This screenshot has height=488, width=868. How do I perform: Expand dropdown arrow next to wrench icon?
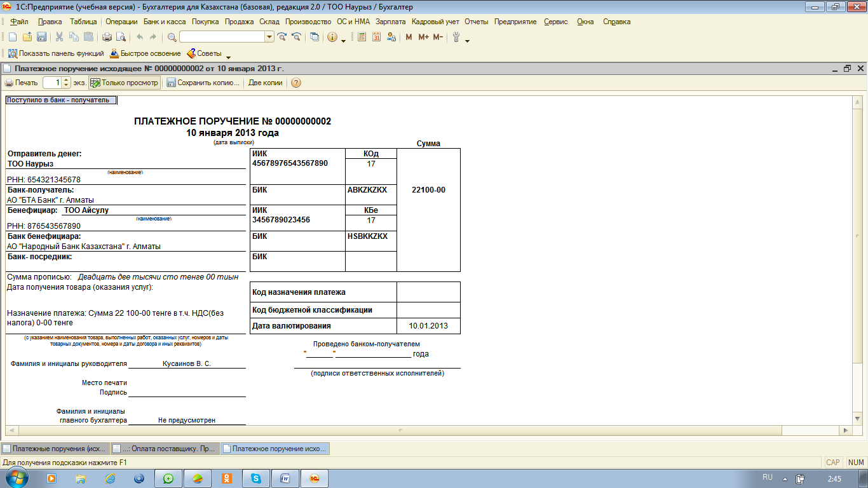click(467, 41)
